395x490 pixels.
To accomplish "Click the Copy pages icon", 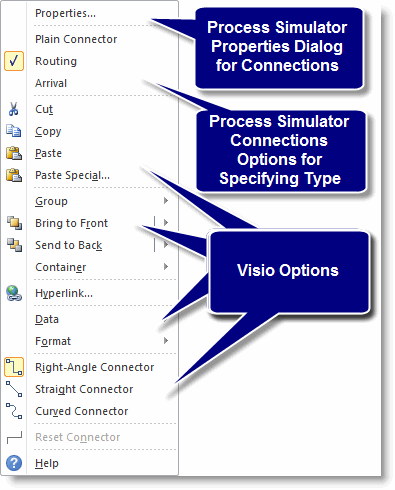I will (14, 131).
